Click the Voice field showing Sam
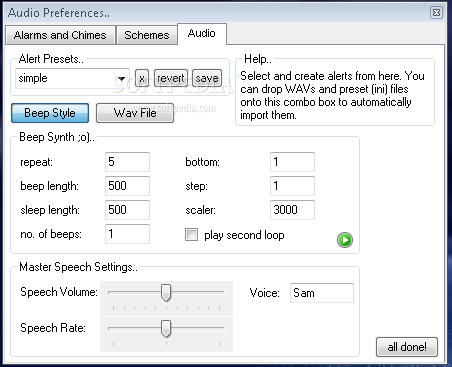Screen dimensions: 452x367 pos(322,293)
